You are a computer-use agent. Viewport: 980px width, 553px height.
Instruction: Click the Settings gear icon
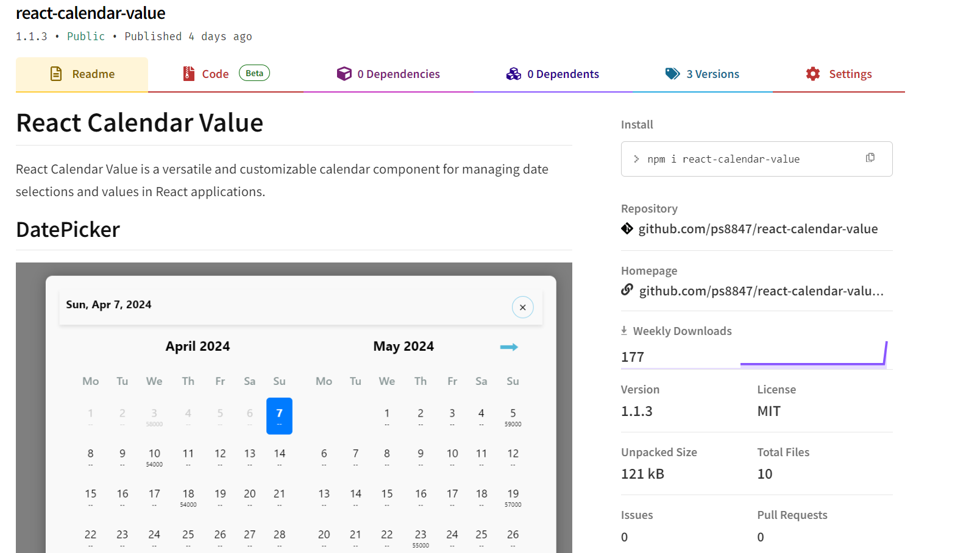coord(813,74)
